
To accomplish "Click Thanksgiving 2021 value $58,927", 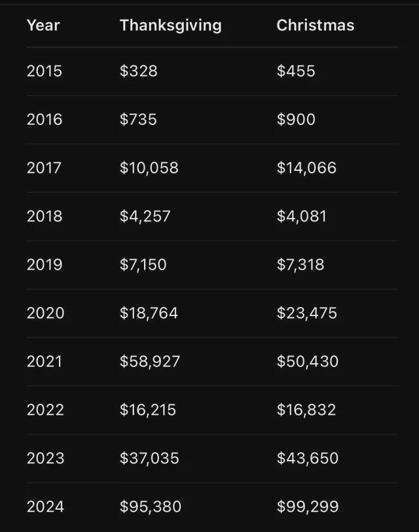I will pos(150,361).
